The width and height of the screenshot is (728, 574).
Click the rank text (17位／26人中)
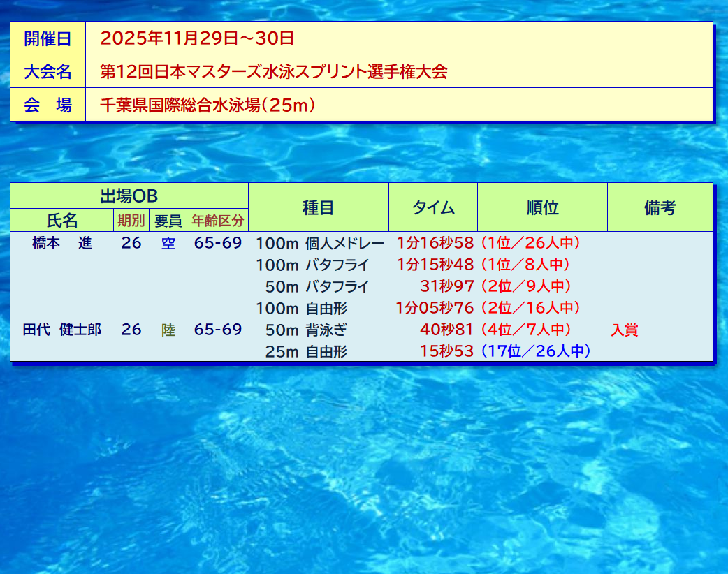click(534, 351)
